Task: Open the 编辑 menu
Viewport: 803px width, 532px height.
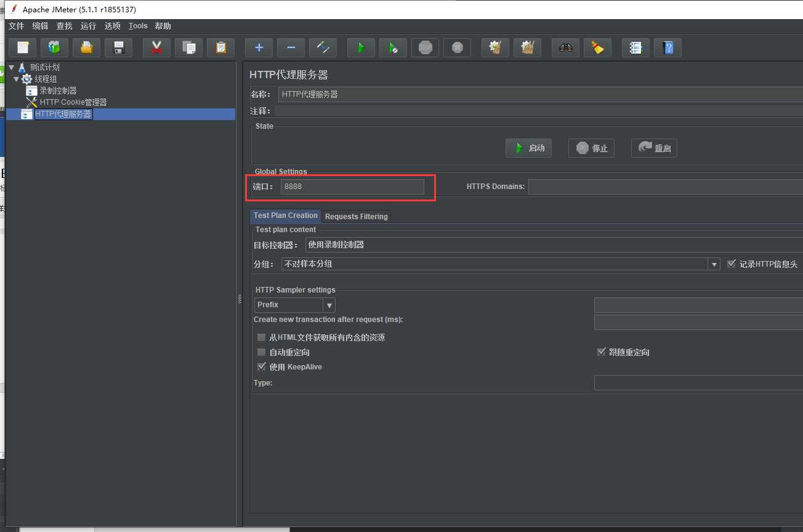Action: [40, 26]
